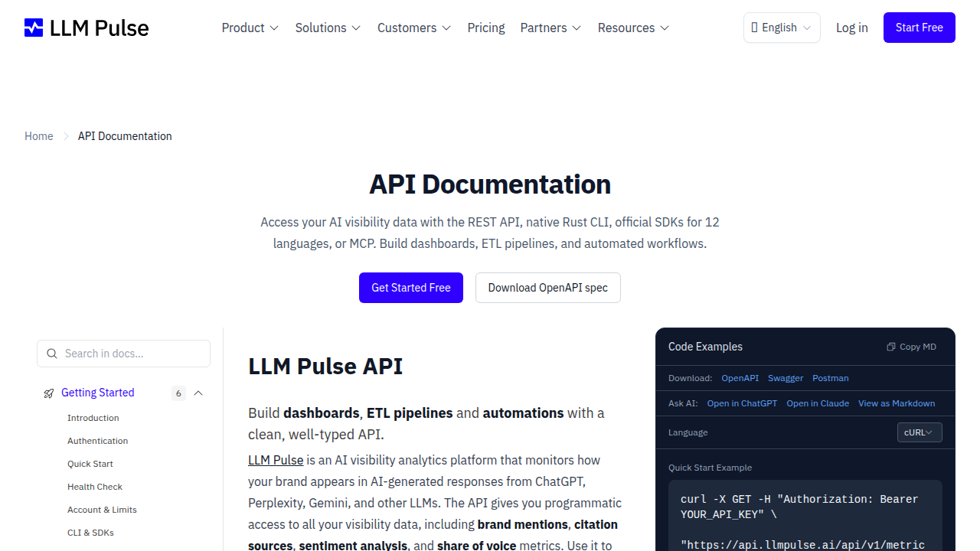Click Log in
This screenshot has width=980, height=551.
click(x=852, y=28)
